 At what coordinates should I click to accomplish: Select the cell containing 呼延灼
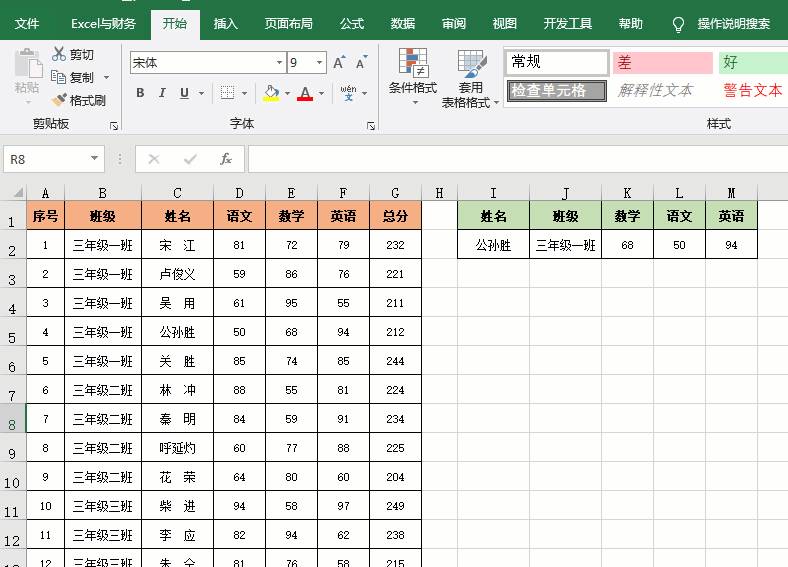[x=177, y=448]
